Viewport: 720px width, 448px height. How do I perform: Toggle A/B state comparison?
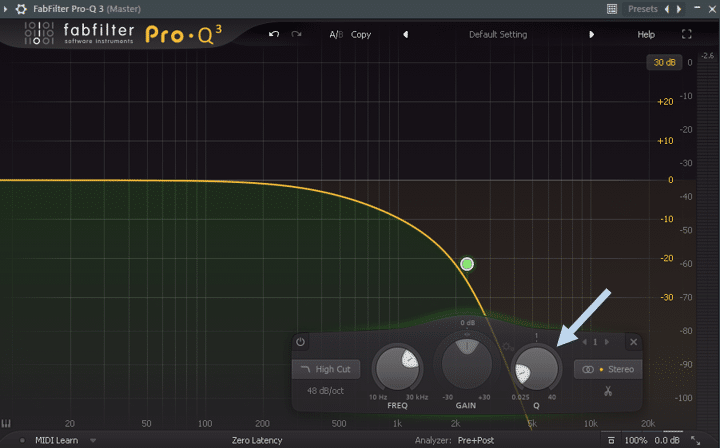tap(336, 34)
